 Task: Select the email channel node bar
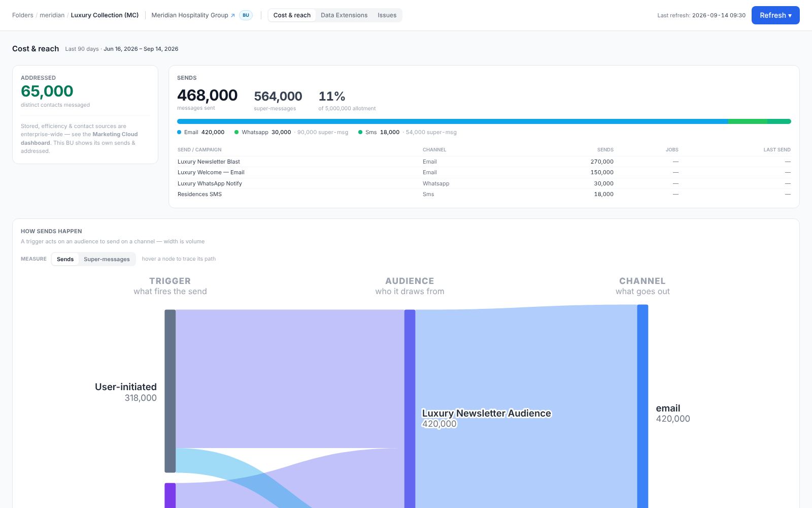click(x=642, y=406)
